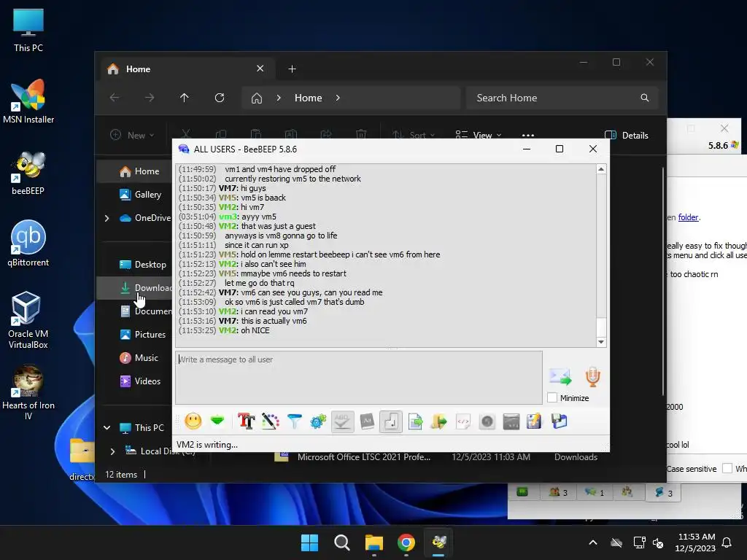Click the Explorer Back arrow

(x=115, y=98)
